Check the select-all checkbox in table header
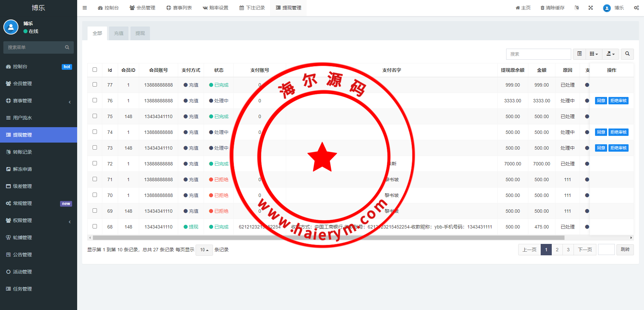 pyautogui.click(x=95, y=70)
